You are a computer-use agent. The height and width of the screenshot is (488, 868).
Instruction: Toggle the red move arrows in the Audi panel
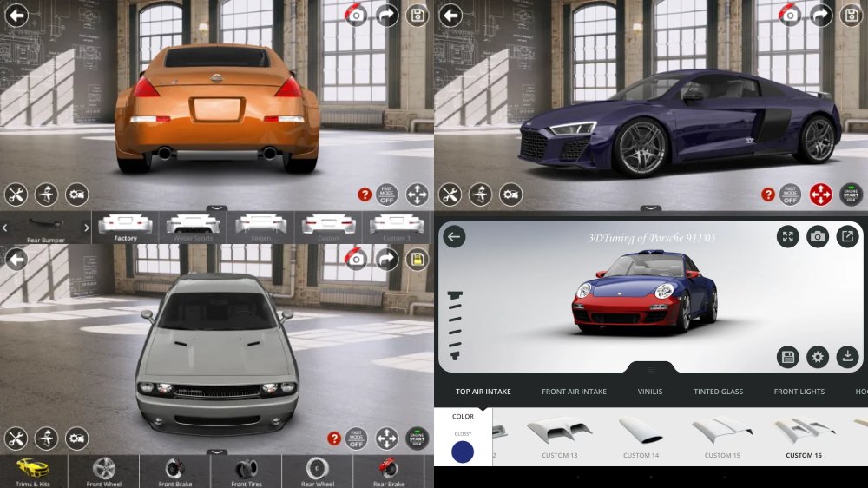(x=821, y=195)
